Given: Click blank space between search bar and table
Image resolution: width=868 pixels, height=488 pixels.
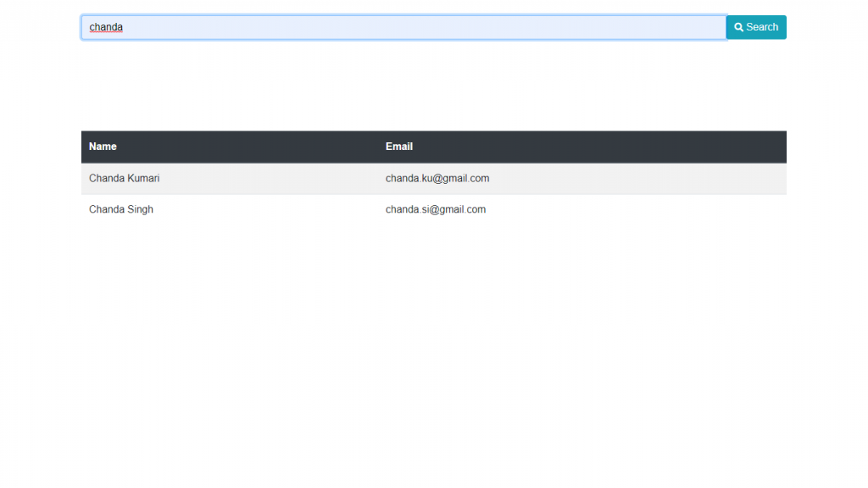Looking at the screenshot, I should 434,85.
